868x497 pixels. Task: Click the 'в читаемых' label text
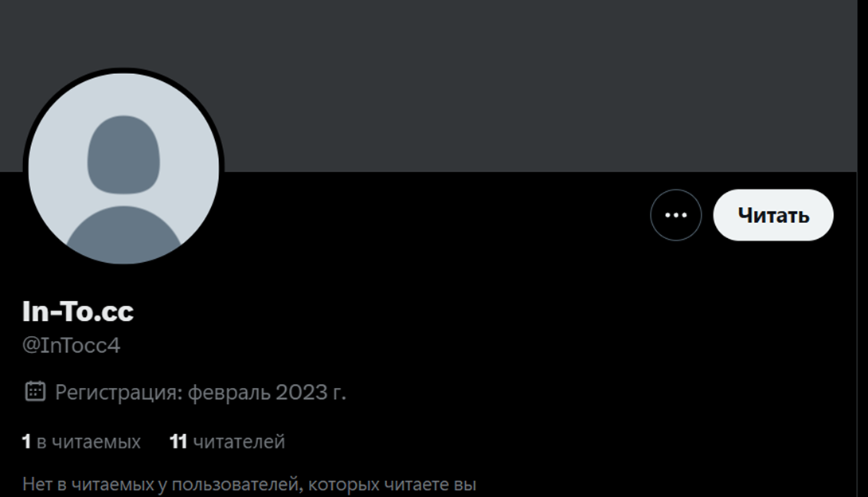pos(88,442)
